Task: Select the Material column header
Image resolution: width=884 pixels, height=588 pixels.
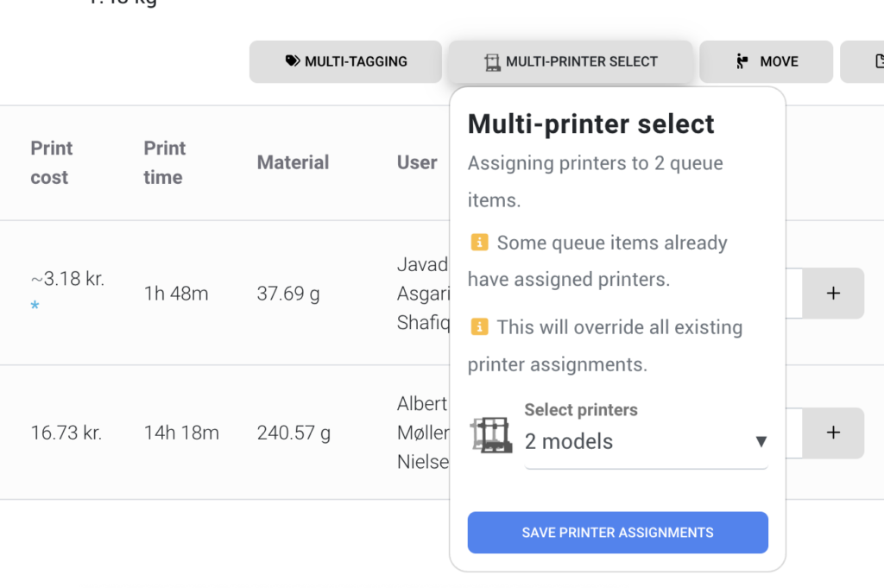Action: click(x=293, y=162)
